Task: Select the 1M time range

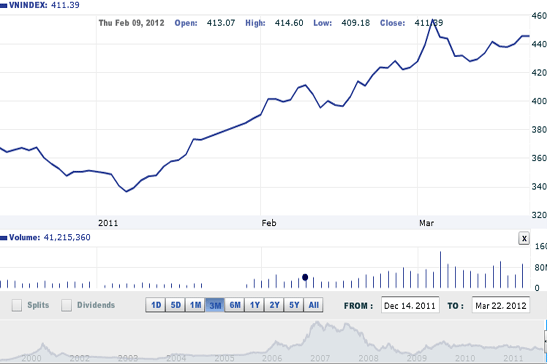Action: click(195, 305)
